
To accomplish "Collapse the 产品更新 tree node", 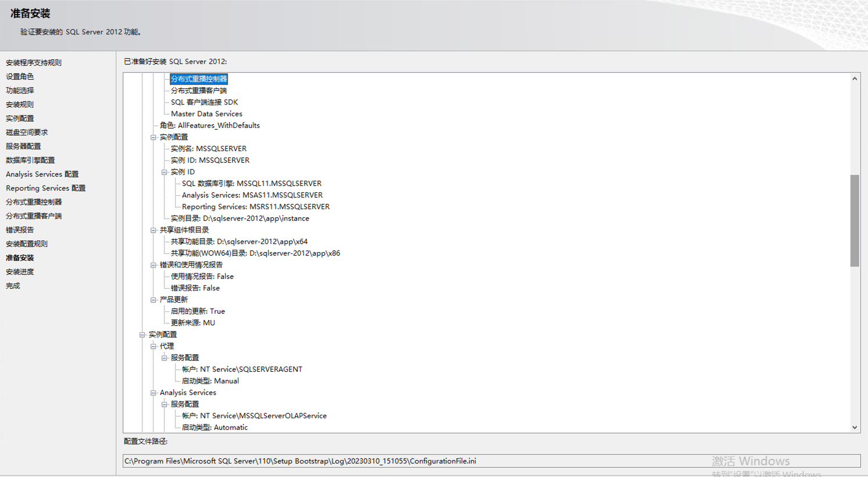I will pos(153,300).
